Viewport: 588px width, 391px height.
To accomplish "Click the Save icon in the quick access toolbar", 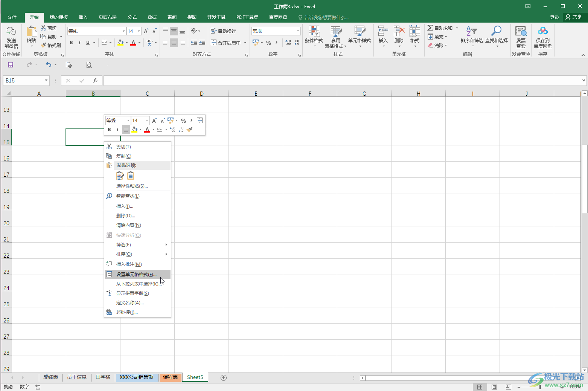I will 11,65.
